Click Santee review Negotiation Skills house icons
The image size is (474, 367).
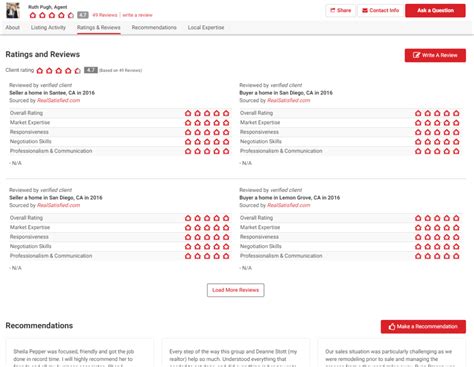coord(207,142)
